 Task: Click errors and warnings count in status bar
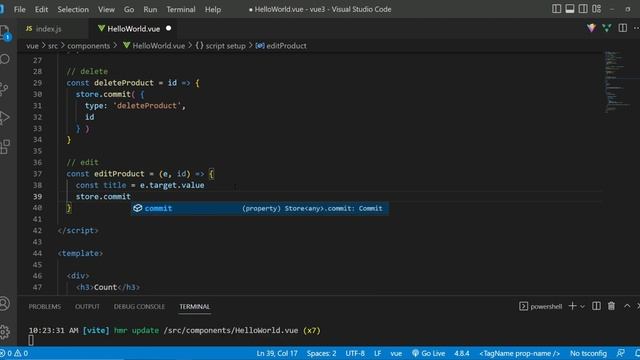pyautogui.click(x=14, y=353)
